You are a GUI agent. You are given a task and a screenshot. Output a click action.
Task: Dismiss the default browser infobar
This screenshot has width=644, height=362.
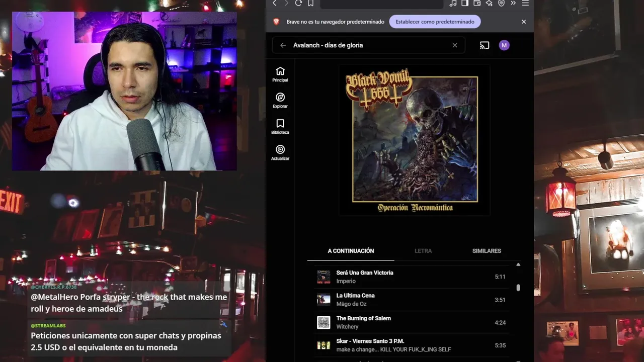pos(524,22)
